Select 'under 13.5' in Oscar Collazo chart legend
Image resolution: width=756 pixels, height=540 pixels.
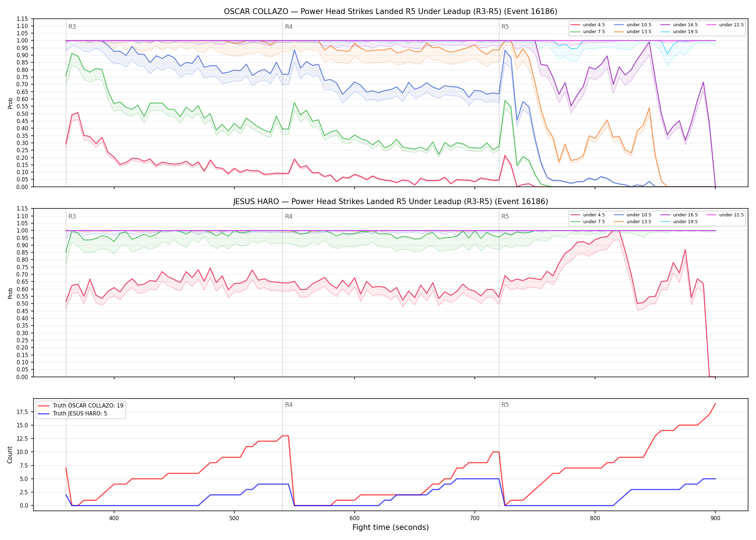coord(633,32)
